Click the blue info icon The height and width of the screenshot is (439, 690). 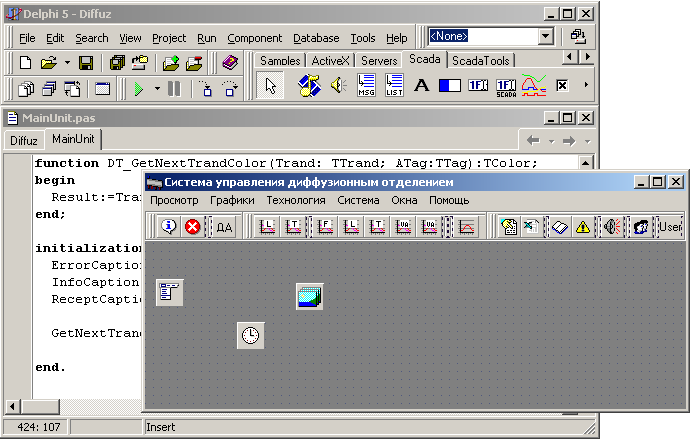pyautogui.click(x=168, y=227)
